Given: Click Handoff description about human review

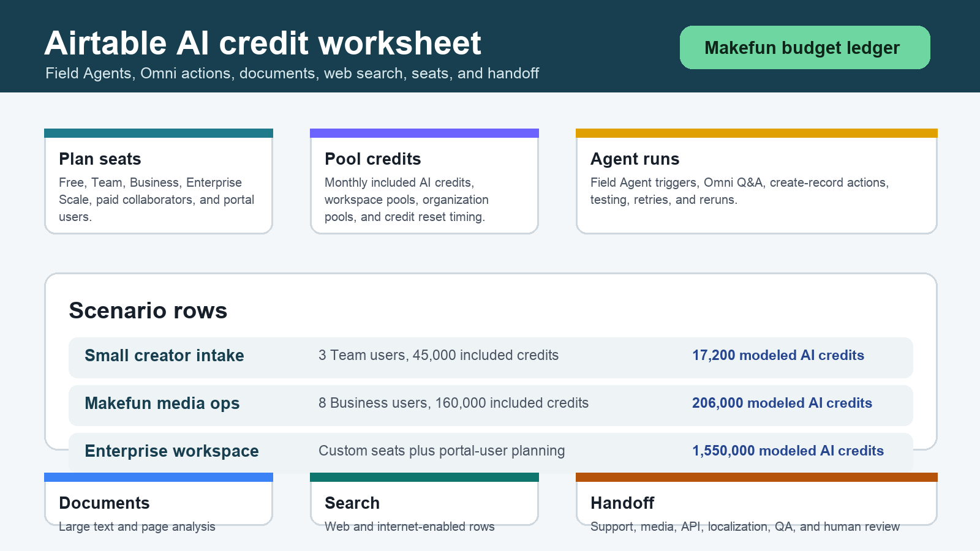Looking at the screenshot, I should [745, 527].
